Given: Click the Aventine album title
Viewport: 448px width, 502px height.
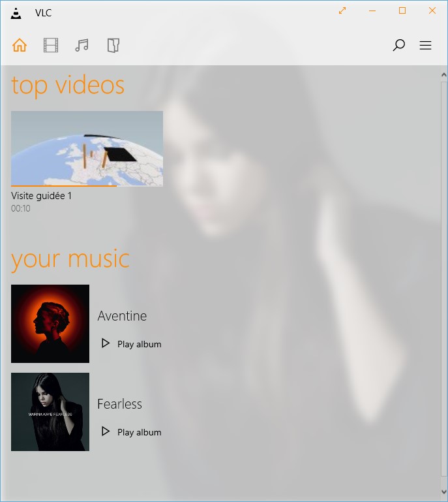Looking at the screenshot, I should 122,316.
